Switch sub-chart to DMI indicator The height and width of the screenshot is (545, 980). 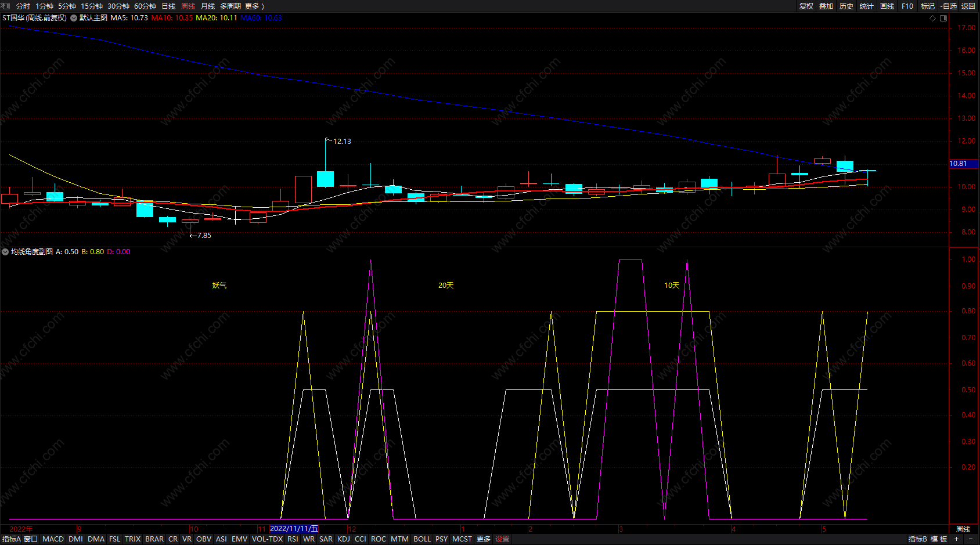[x=75, y=539]
